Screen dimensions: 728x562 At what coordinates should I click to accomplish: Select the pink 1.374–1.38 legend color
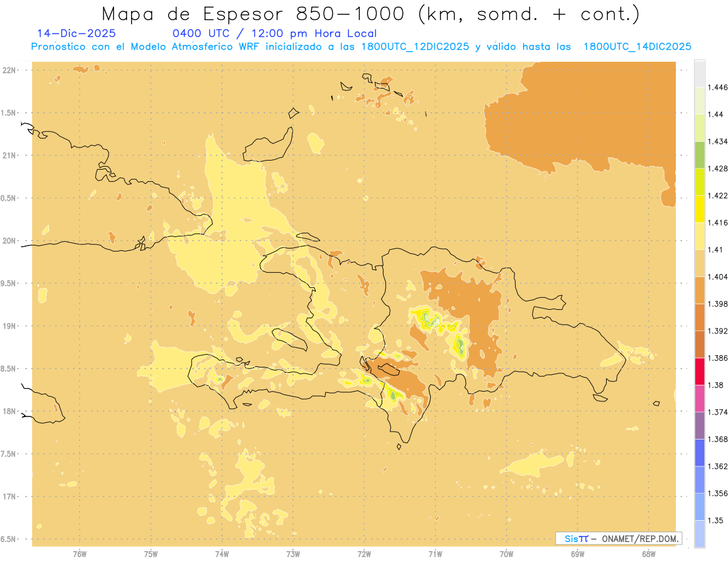tap(699, 398)
